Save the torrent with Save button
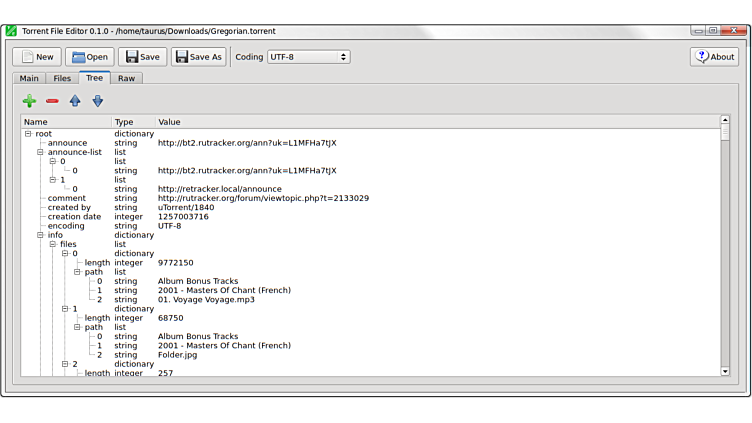Screen dimensions: 752x423 (142, 57)
